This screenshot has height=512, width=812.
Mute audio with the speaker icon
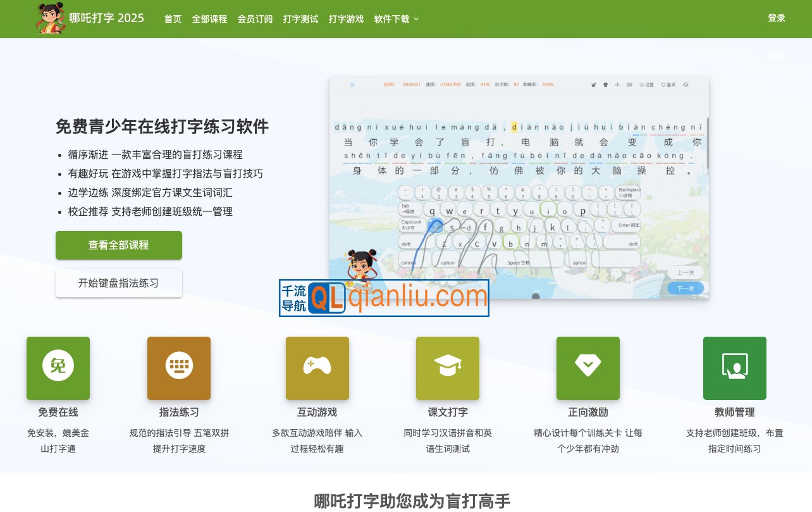[x=617, y=84]
